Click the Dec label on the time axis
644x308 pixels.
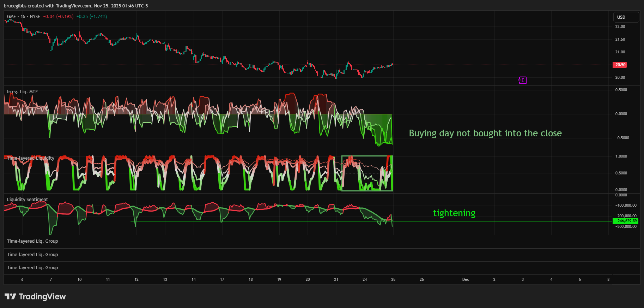pyautogui.click(x=466, y=279)
